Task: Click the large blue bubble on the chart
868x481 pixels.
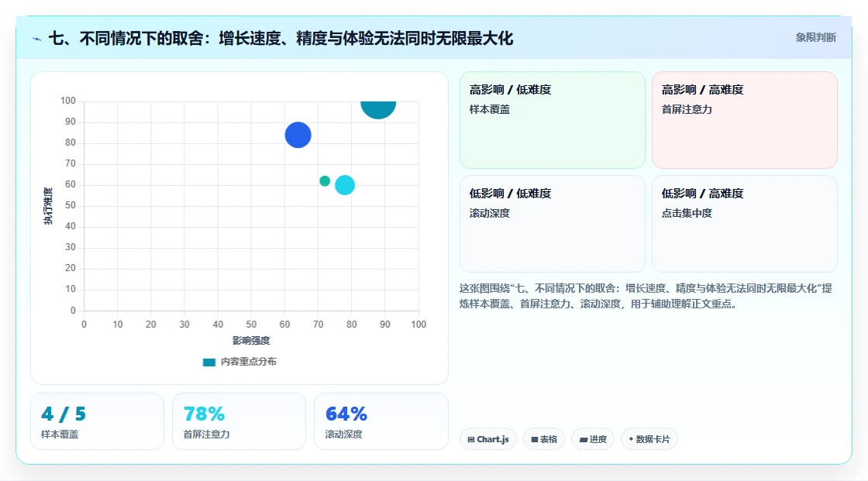Action: tap(298, 135)
